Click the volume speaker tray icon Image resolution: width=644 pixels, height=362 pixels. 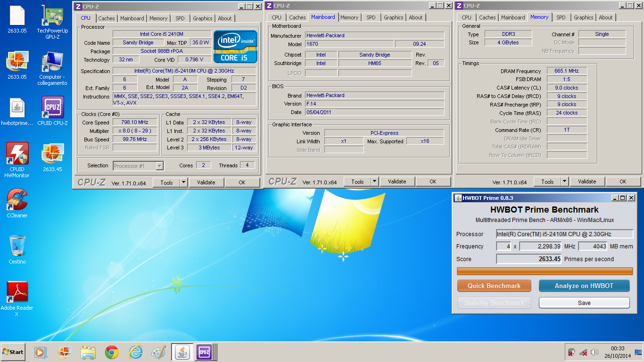point(594,352)
